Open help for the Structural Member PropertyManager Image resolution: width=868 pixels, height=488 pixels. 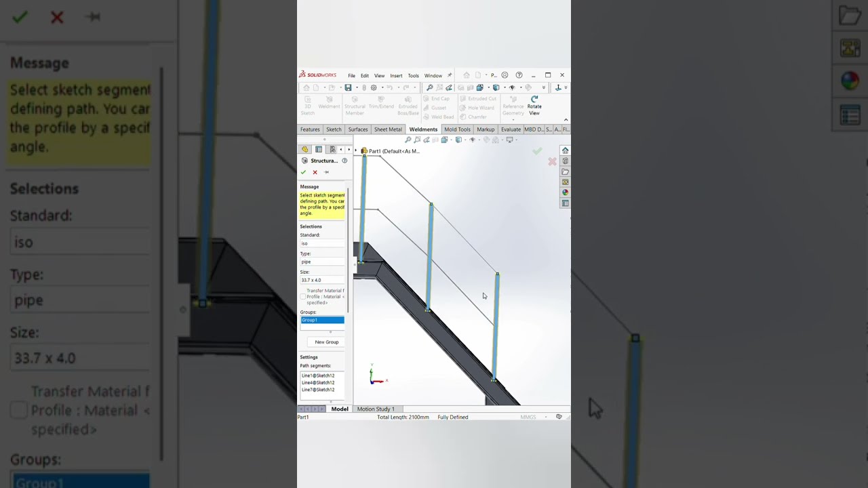pos(344,161)
